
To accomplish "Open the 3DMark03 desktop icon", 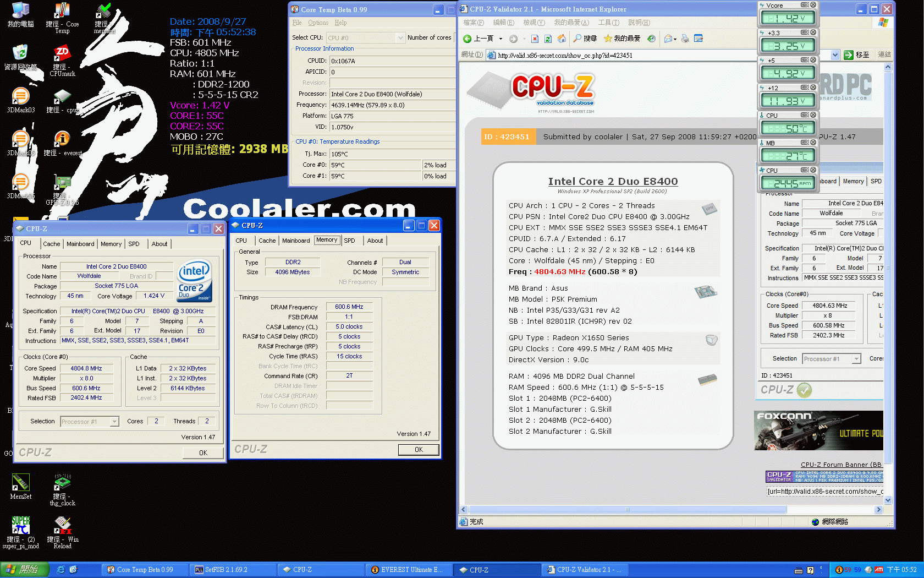I will click(20, 101).
